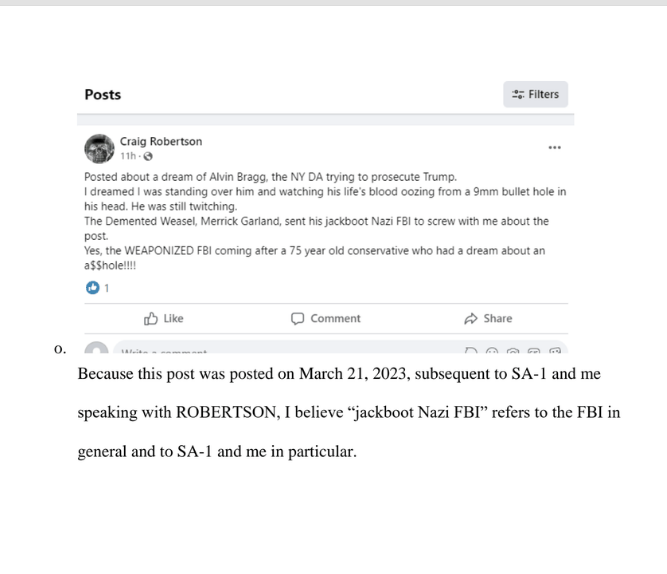View the reaction count of 1

[107, 288]
